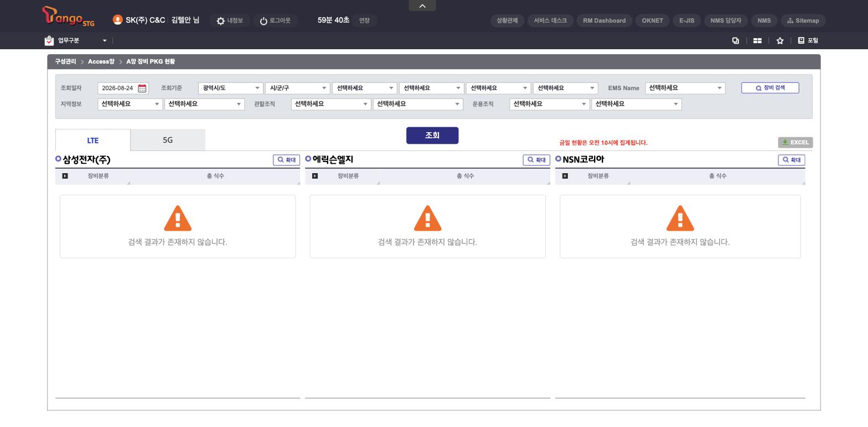This screenshot has width=868, height=427.
Task: Download results with the EXCEL button
Action: pyautogui.click(x=795, y=143)
